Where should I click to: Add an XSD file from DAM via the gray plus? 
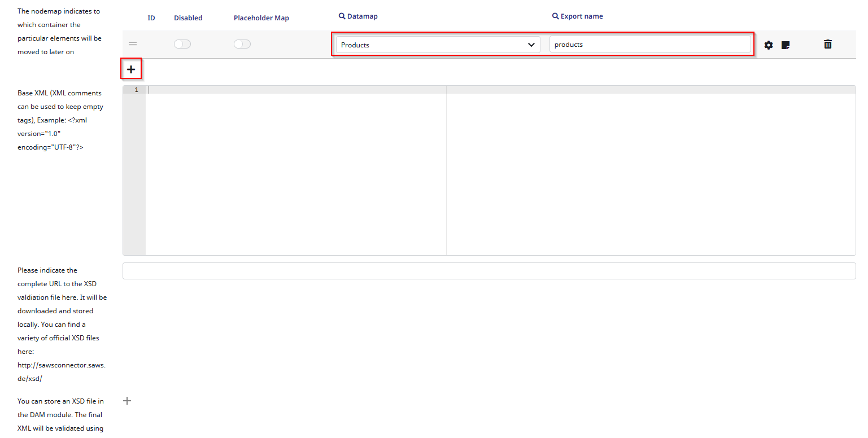127,401
